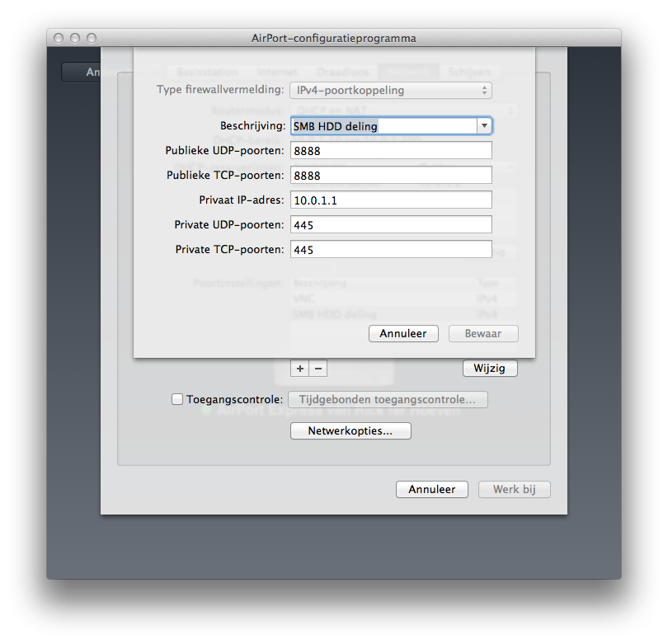Add a port setting with plus button

point(300,369)
